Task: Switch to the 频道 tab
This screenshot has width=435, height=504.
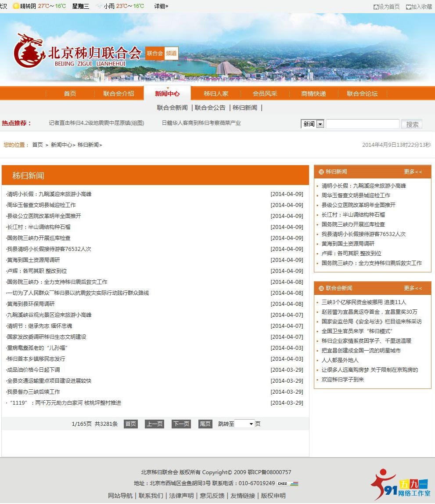Action: (171, 53)
